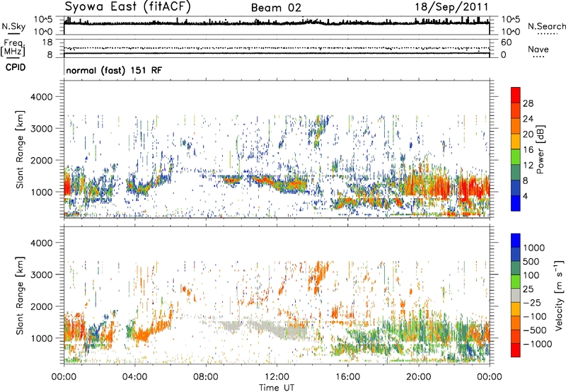
Task: Click the "Nave" legend label
Action: 538,49
